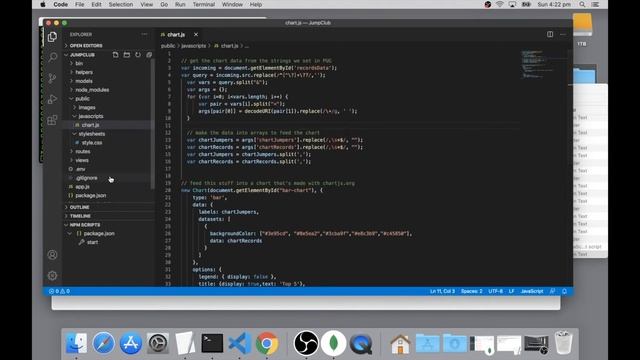Change language mode via JavaScript status item
Screen dimensions: 640x360
(532, 291)
